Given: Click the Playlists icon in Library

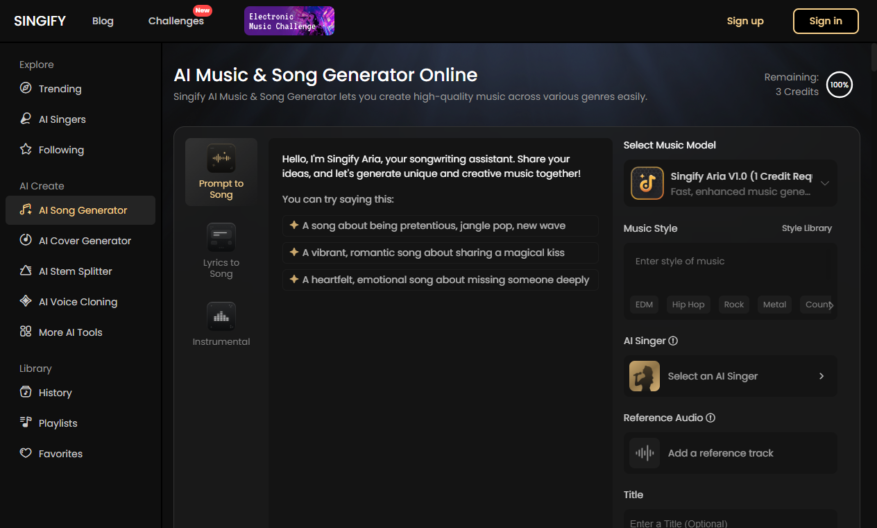Looking at the screenshot, I should click(26, 422).
